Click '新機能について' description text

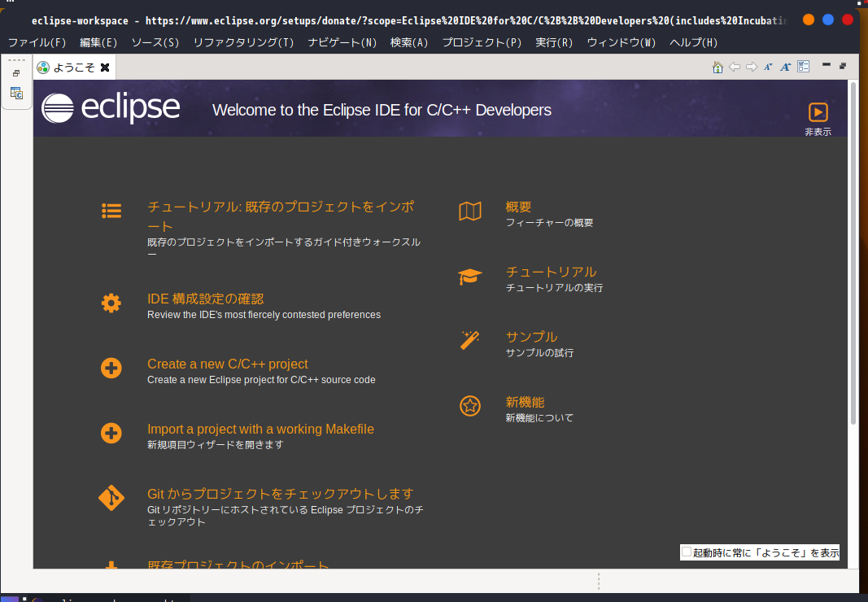point(539,418)
